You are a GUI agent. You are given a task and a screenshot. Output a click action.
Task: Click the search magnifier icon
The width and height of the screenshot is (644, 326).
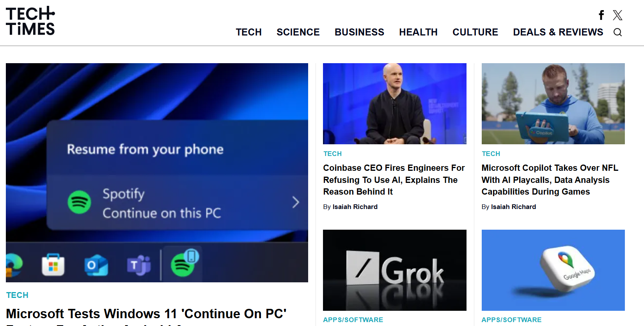[617, 32]
